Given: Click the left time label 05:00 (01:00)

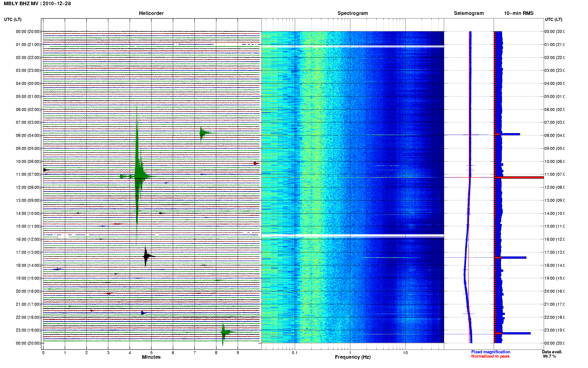Looking at the screenshot, I should [x=28, y=97].
